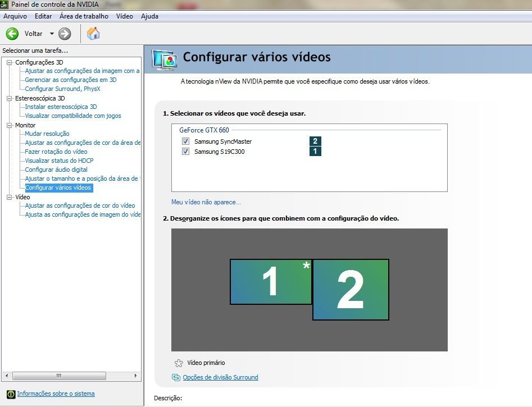Click the GeForce GTX 660 group label
This screenshot has width=532, height=407.
[x=204, y=130]
